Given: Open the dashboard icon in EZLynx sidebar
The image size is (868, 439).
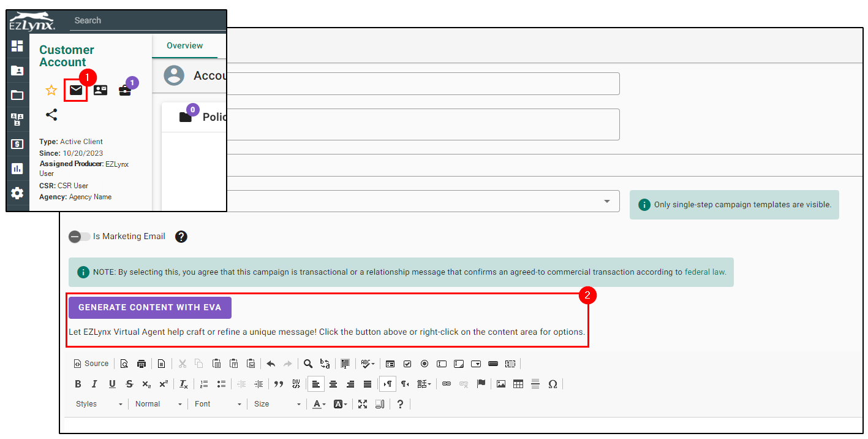Looking at the screenshot, I should coord(17,46).
